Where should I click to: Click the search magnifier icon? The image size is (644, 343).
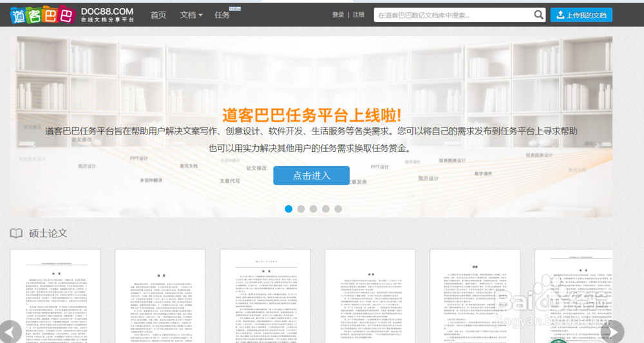[x=538, y=15]
